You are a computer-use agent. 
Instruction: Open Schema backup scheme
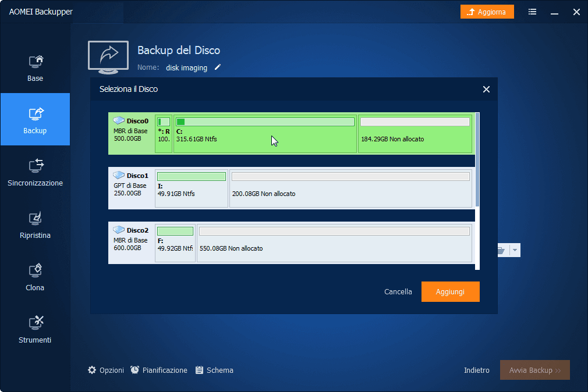coord(214,370)
